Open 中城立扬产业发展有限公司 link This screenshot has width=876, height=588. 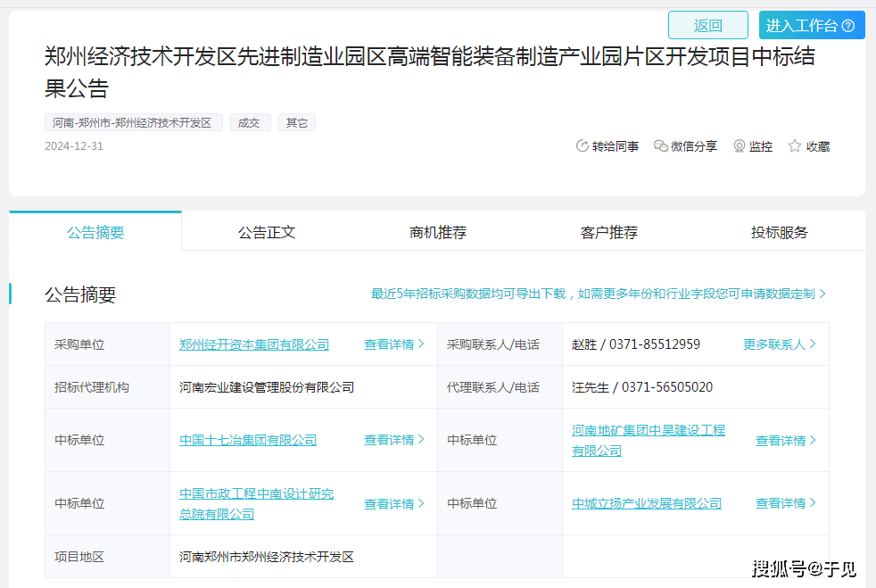pos(647,503)
